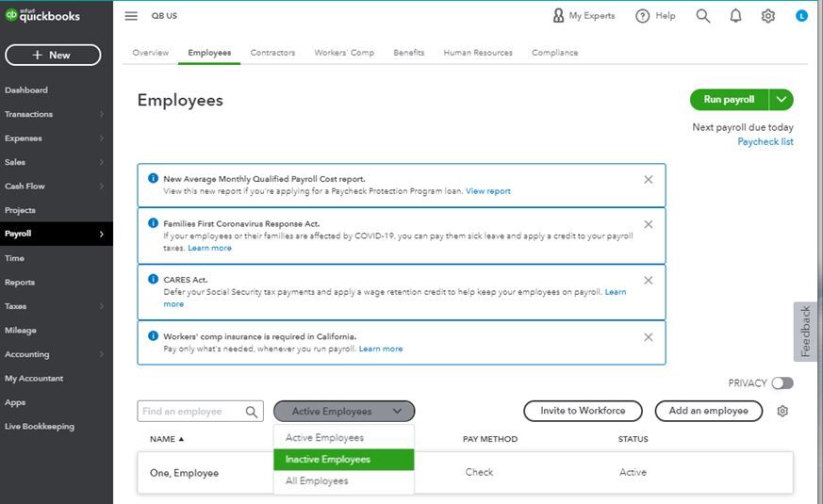Sort by the NAME column arrow

click(x=181, y=439)
